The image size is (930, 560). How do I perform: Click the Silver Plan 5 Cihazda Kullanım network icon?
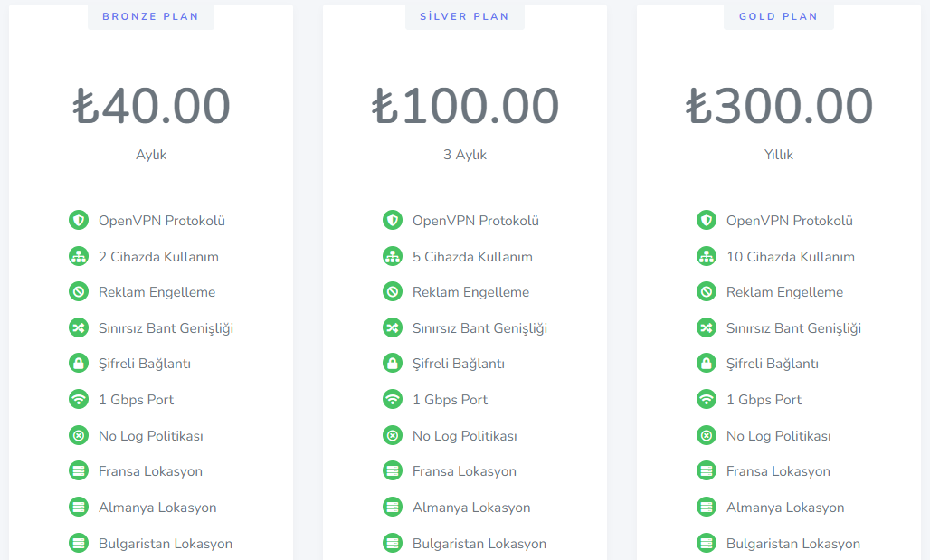pyautogui.click(x=392, y=256)
